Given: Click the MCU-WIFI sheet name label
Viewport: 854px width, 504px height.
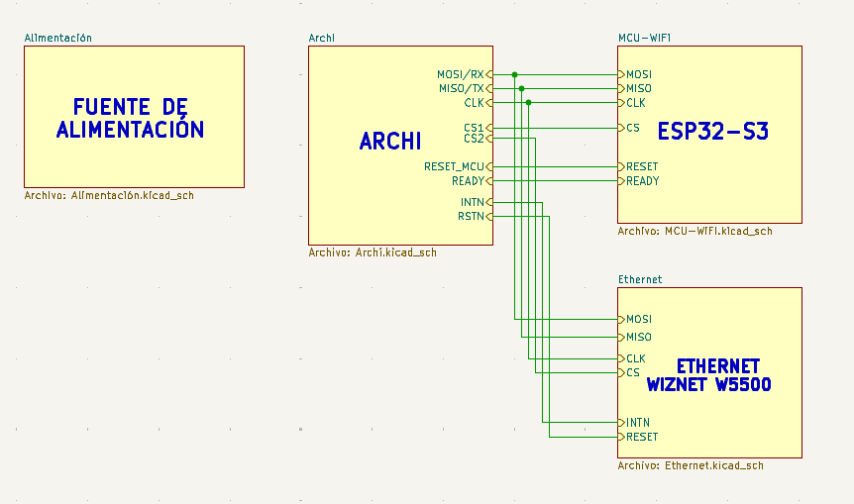Looking at the screenshot, I should [644, 38].
